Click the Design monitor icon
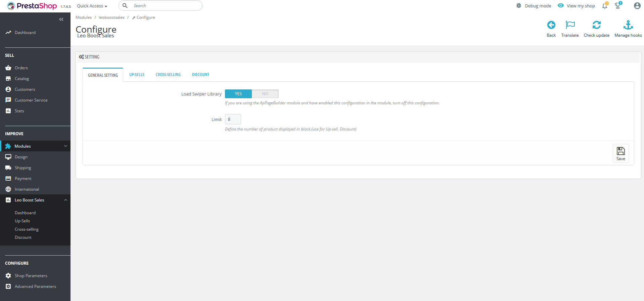 tap(8, 157)
